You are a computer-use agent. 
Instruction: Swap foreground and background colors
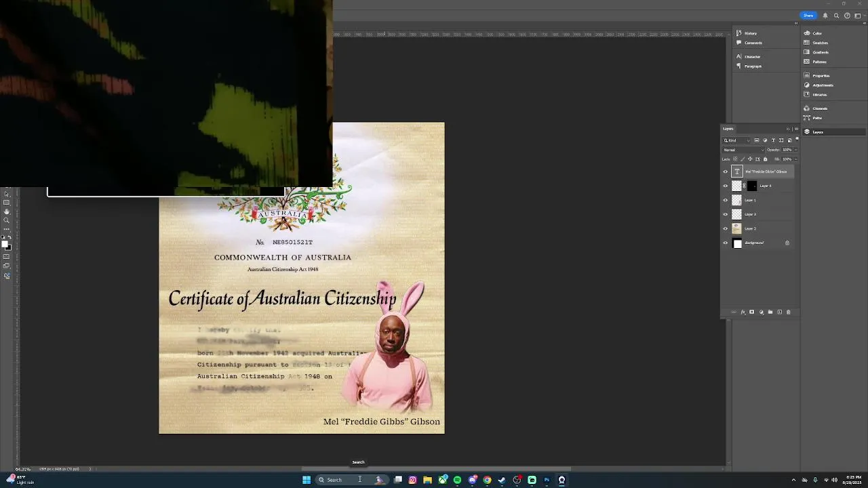tap(9, 237)
